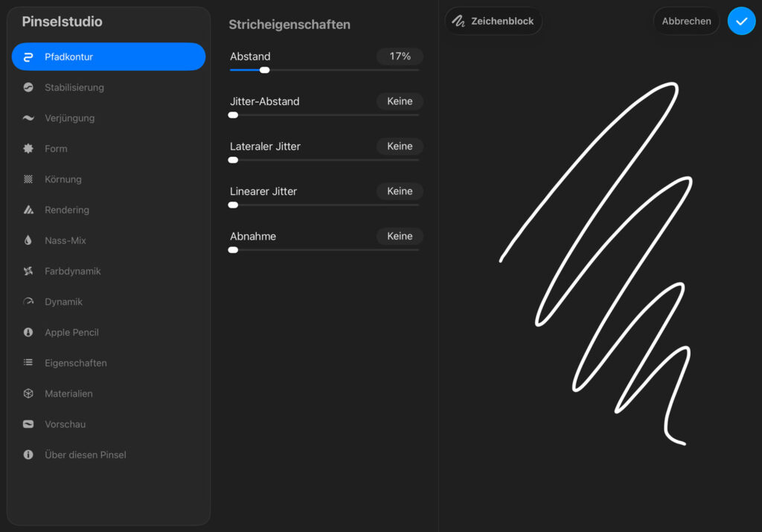Click the Körnung grain icon
The image size is (762, 532).
(x=28, y=179)
